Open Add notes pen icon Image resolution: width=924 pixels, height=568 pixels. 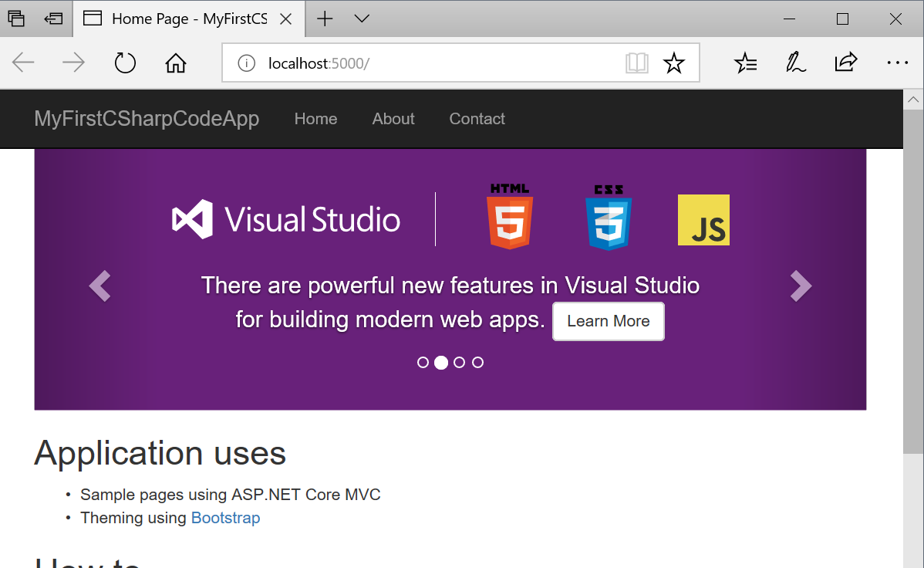coord(795,63)
